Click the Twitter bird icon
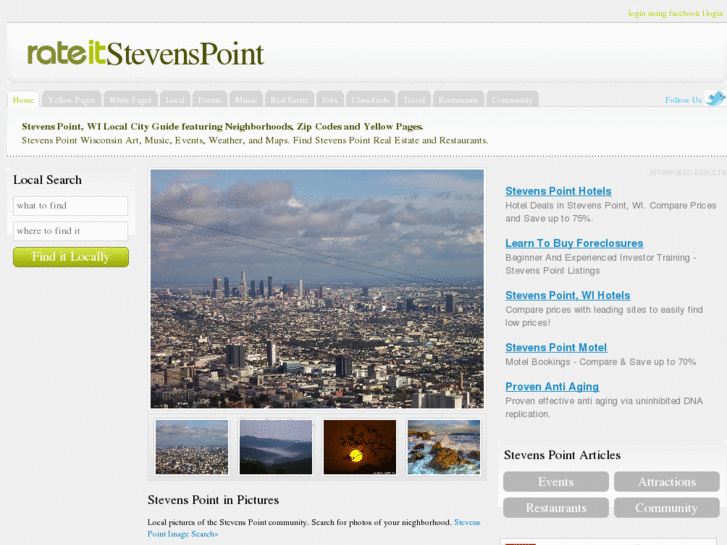727x545 pixels. tap(715, 98)
